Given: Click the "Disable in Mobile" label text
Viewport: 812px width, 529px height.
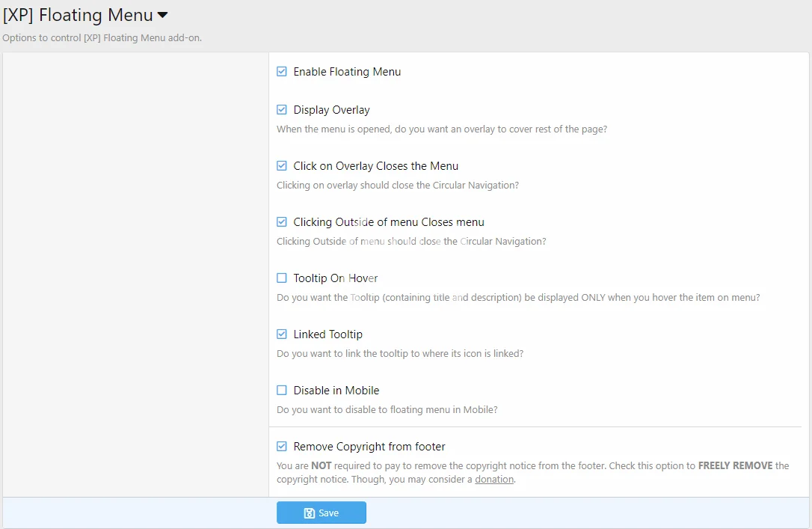Looking at the screenshot, I should click(x=336, y=391).
